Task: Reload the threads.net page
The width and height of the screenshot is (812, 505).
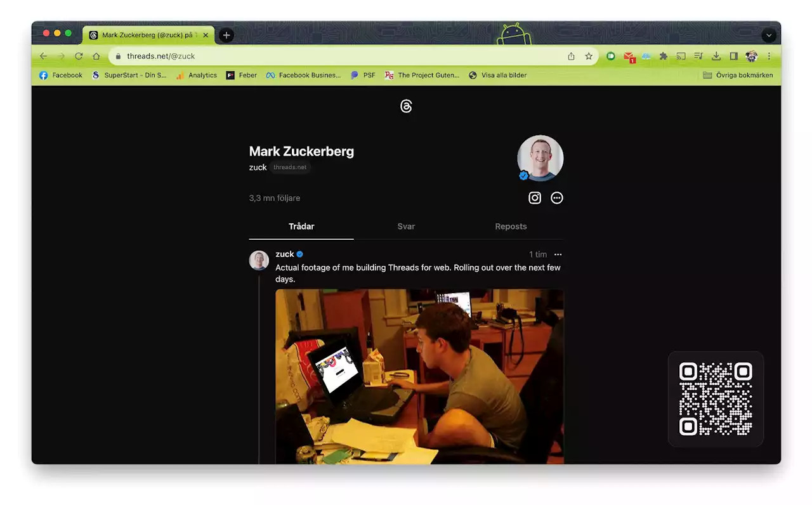Action: coord(79,56)
